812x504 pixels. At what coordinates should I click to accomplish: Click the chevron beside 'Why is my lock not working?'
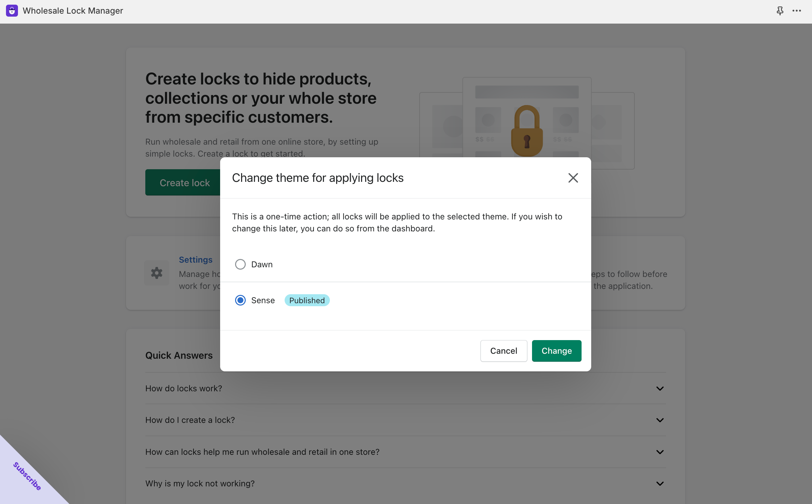(x=660, y=483)
